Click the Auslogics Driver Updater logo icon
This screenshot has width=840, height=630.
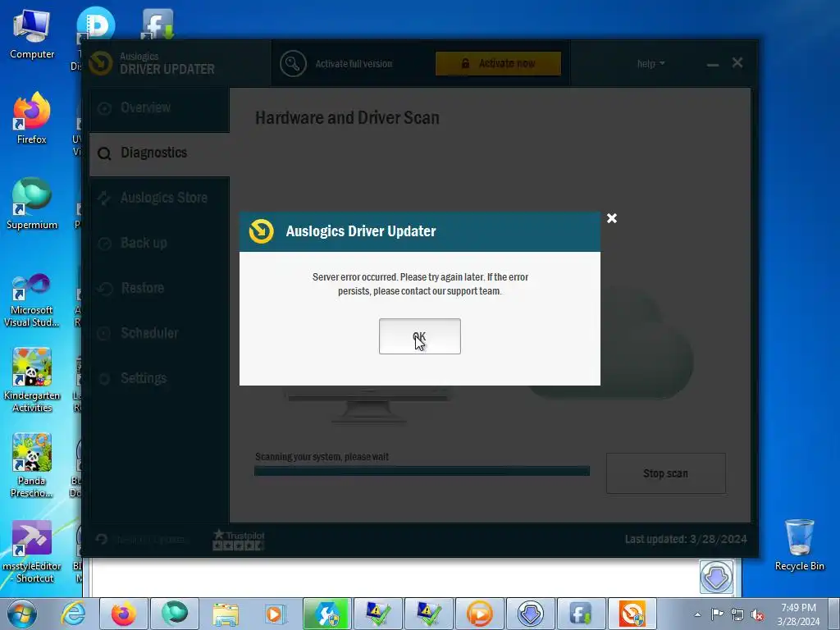pyautogui.click(x=100, y=63)
